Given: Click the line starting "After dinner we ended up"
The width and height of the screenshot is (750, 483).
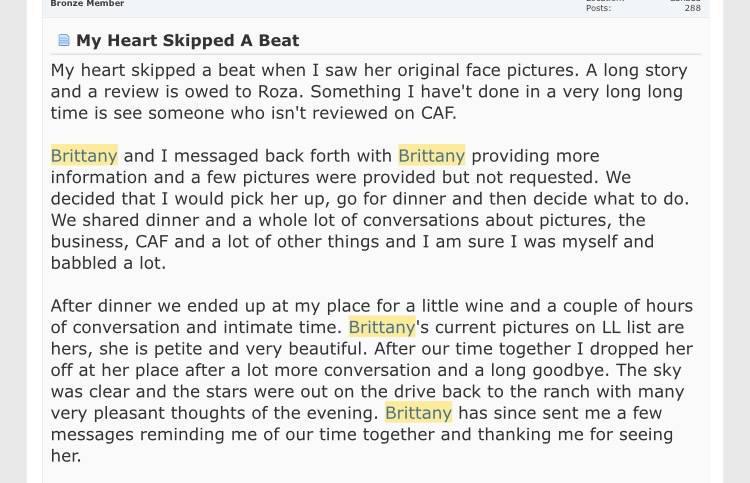Looking at the screenshot, I should coord(372,306).
